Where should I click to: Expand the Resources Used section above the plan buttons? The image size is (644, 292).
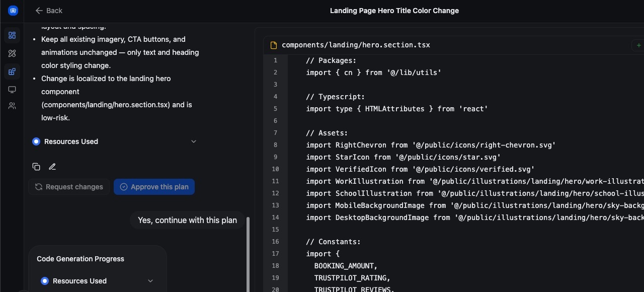[x=194, y=141]
